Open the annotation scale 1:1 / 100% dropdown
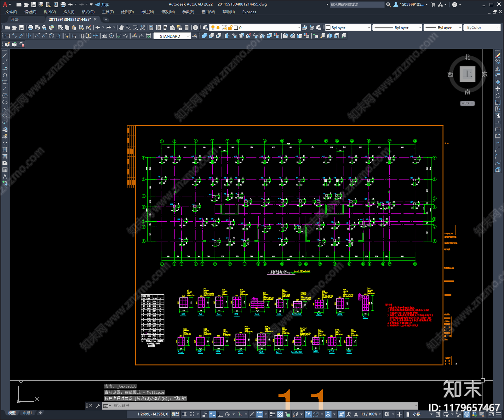The height and width of the screenshot is (420, 504). pyautogui.click(x=371, y=414)
